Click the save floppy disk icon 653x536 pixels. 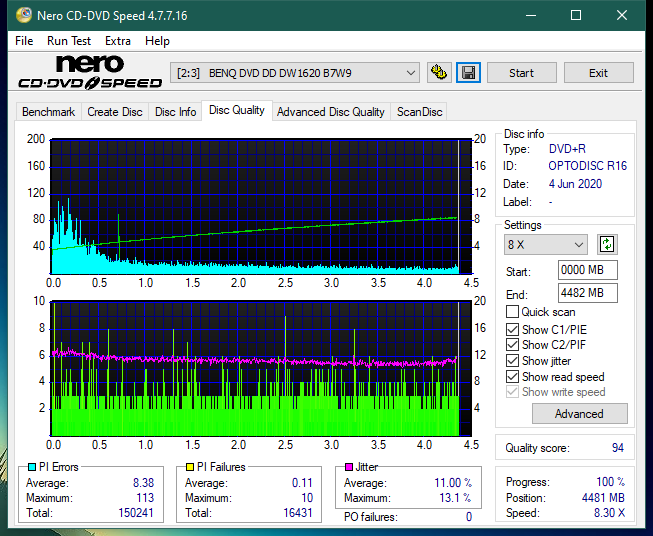tap(469, 73)
